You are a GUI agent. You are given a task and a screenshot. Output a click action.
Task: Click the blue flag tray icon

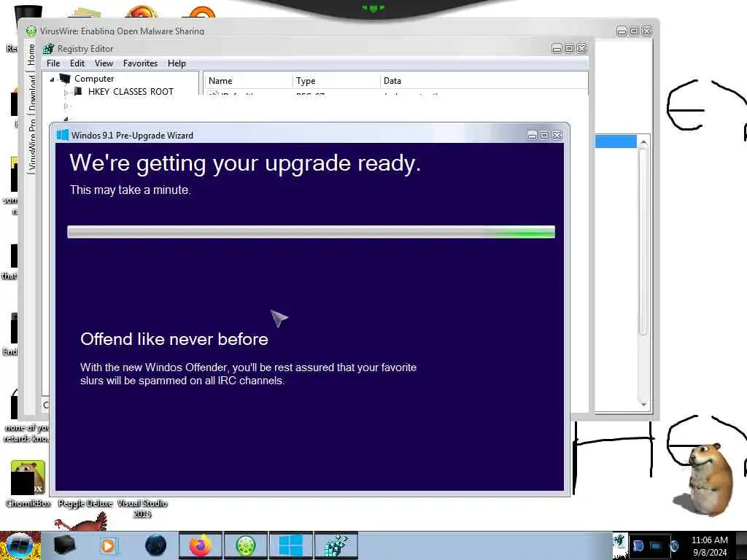point(638,545)
